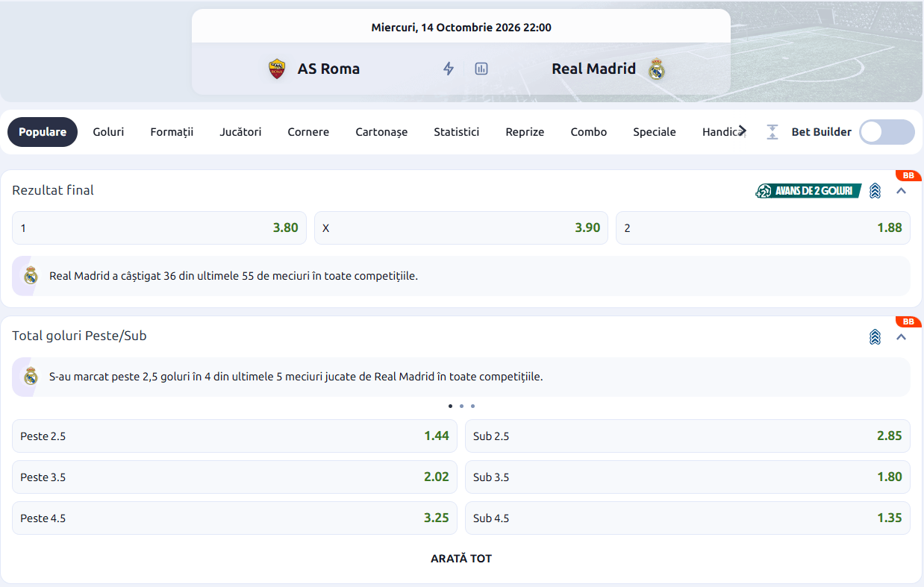The image size is (924, 587).
Task: Click the Real Madrid crest beside the 2,5 goluri stat
Action: pyautogui.click(x=31, y=377)
